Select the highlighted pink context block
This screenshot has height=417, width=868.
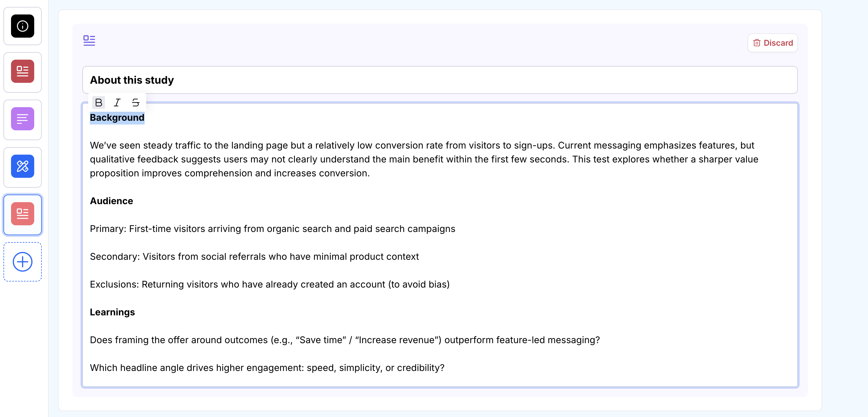point(23,214)
